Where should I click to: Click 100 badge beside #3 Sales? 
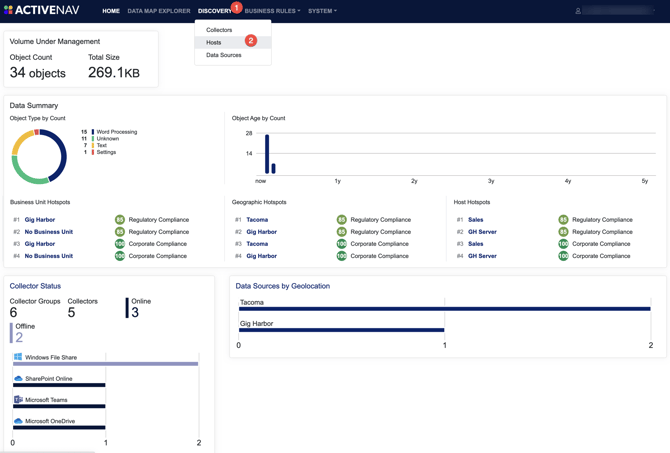563,244
